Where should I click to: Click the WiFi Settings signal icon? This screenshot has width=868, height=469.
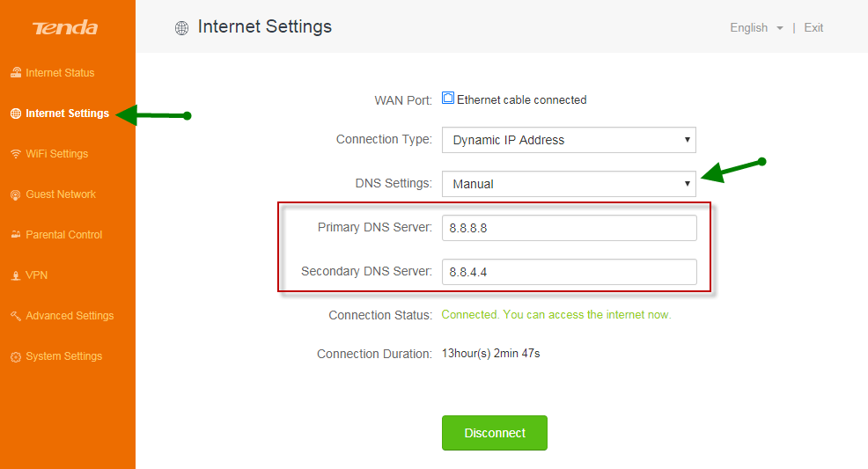(16, 154)
